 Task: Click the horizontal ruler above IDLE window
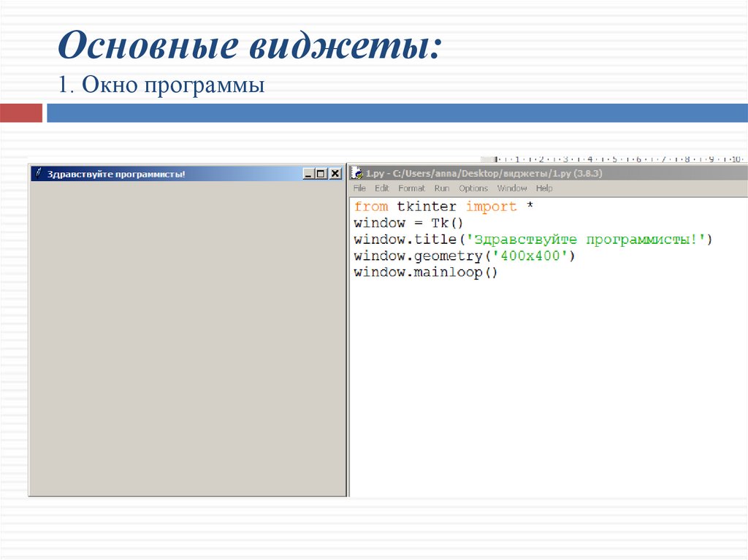[x=613, y=159]
